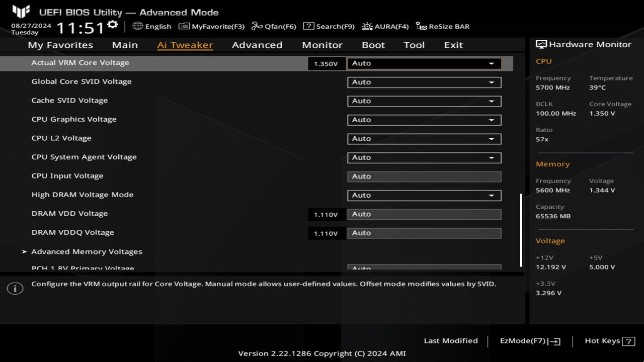Click the Hot Keys button

609,341
